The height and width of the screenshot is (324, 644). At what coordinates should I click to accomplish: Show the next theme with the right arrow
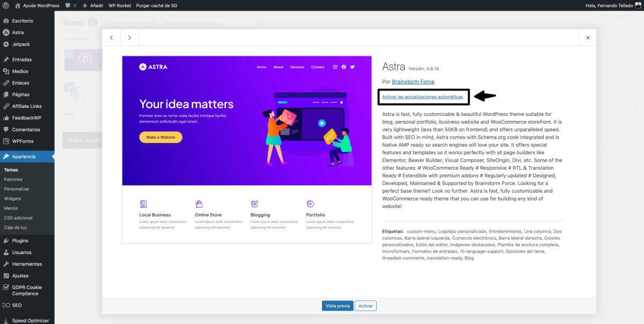129,38
